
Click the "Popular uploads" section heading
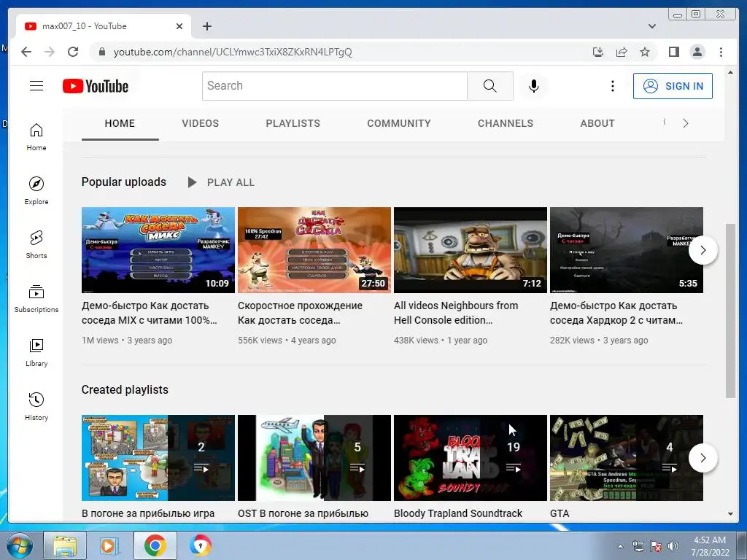click(124, 182)
